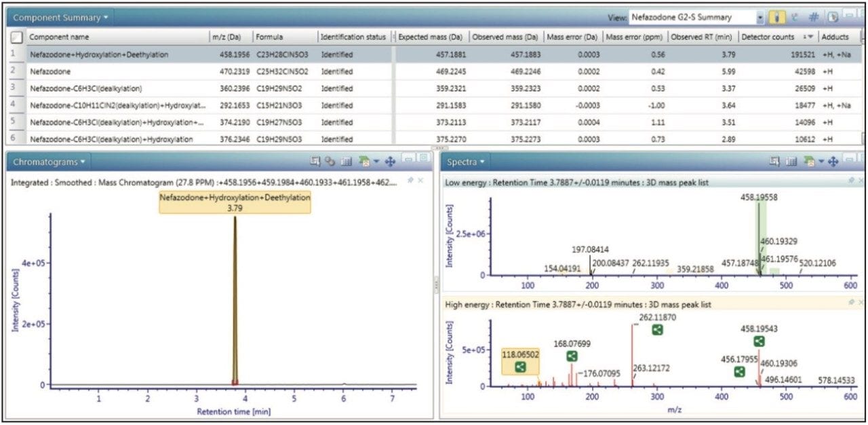Click the chain-link icon in the Chromatograms toolbar
The height and width of the screenshot is (425, 868).
(330, 162)
